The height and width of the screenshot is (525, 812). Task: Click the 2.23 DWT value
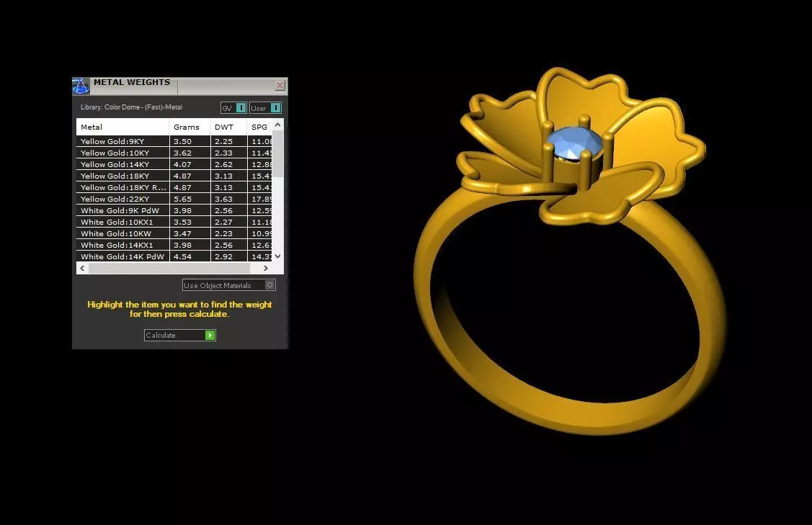point(223,233)
